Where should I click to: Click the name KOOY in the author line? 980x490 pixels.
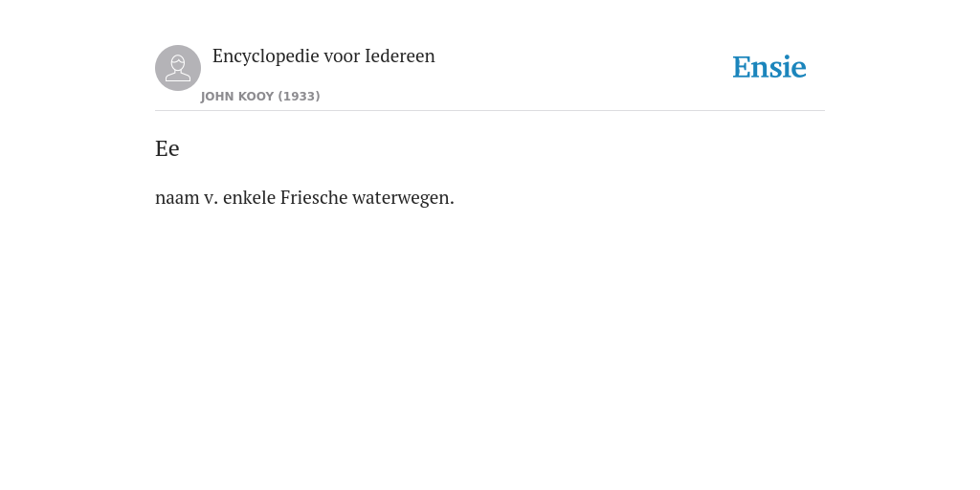point(256,97)
